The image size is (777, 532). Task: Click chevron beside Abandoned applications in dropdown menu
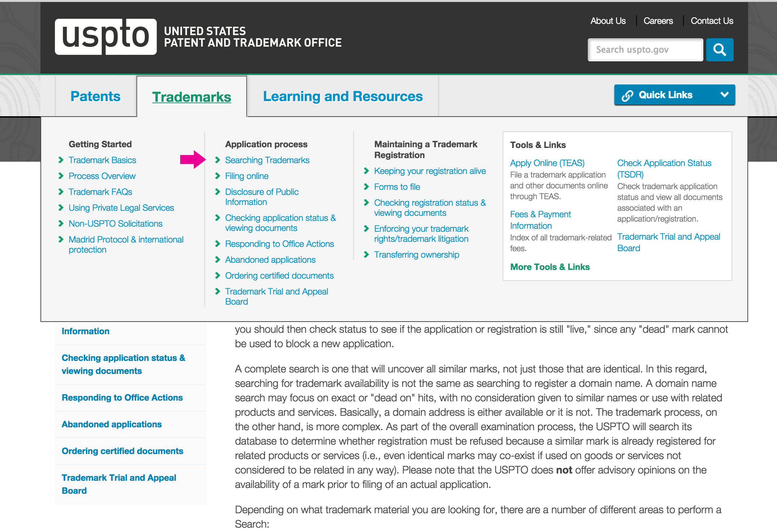pyautogui.click(x=217, y=260)
